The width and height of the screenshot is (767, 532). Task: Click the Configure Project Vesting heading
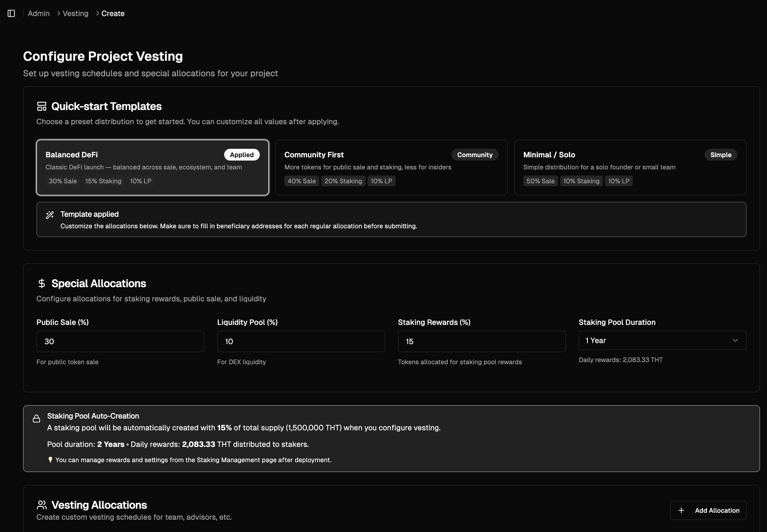[103, 56]
